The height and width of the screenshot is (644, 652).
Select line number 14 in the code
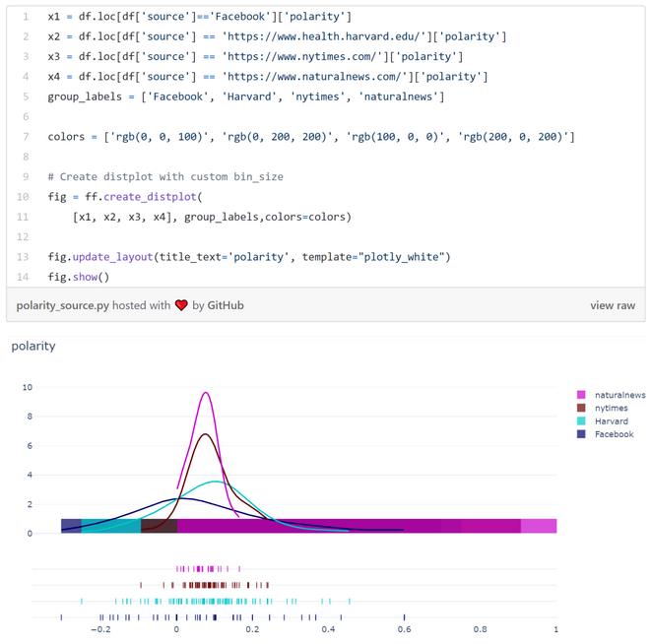23,277
